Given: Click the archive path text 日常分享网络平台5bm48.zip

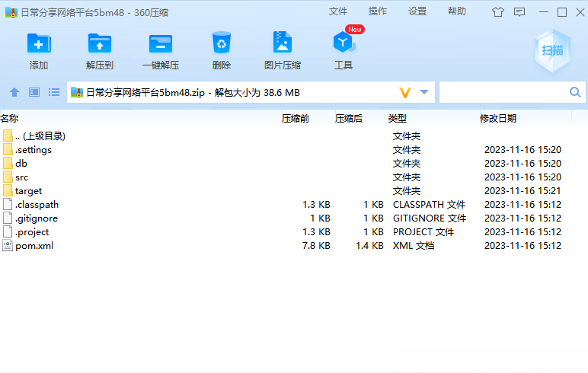Looking at the screenshot, I should (x=145, y=93).
